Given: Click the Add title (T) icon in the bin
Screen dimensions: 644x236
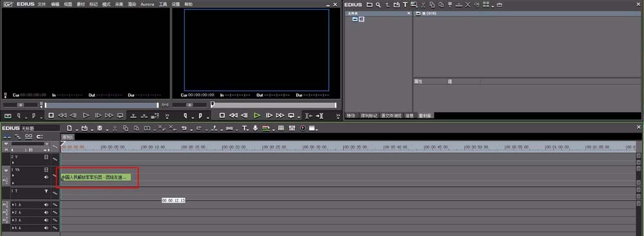Looking at the screenshot, I should (405, 5).
